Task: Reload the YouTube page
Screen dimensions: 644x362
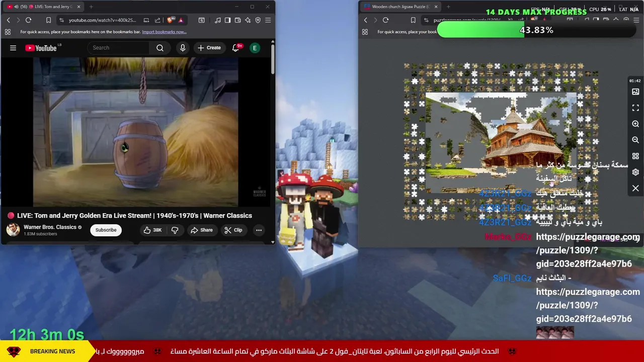Action: (x=29, y=20)
